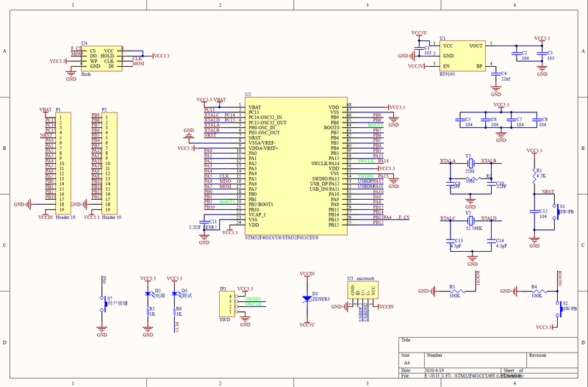This screenshot has height=387, width=588.
Task: Select capacitor C11 2.2UF on VCAP_1
Action: coord(204,223)
